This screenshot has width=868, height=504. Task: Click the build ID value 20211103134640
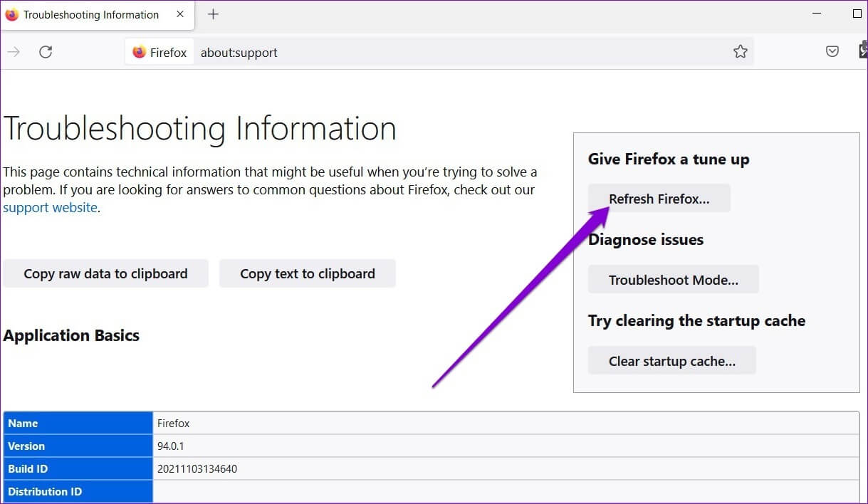click(197, 469)
